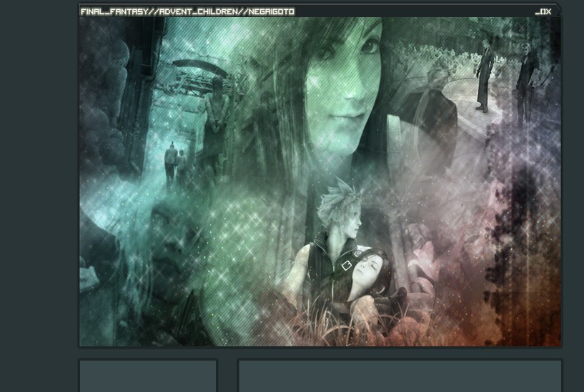
Task: Click the _OX window-control text in header
Action: pyautogui.click(x=543, y=12)
